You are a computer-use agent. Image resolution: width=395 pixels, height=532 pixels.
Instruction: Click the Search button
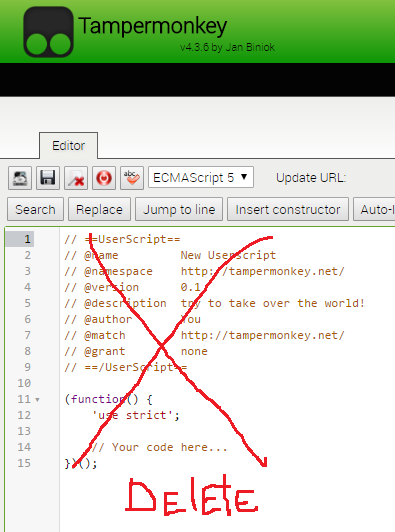coord(35,209)
